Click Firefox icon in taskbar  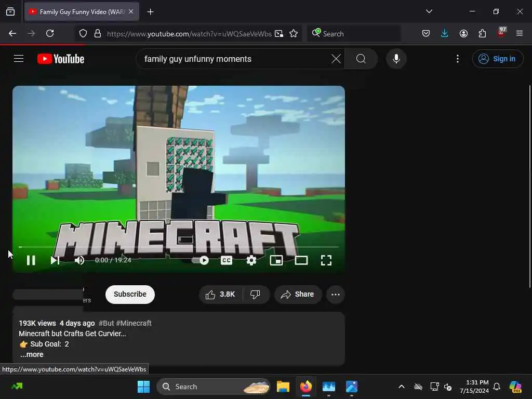306,387
